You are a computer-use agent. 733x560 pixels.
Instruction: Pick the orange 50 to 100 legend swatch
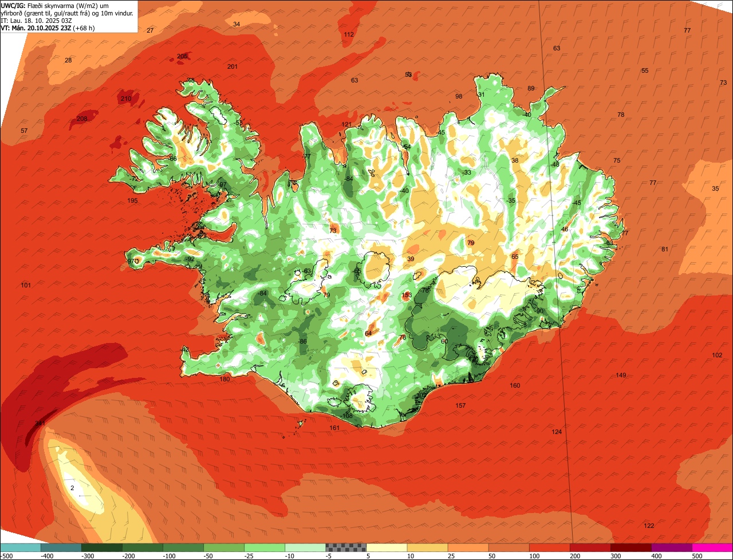tap(509, 547)
